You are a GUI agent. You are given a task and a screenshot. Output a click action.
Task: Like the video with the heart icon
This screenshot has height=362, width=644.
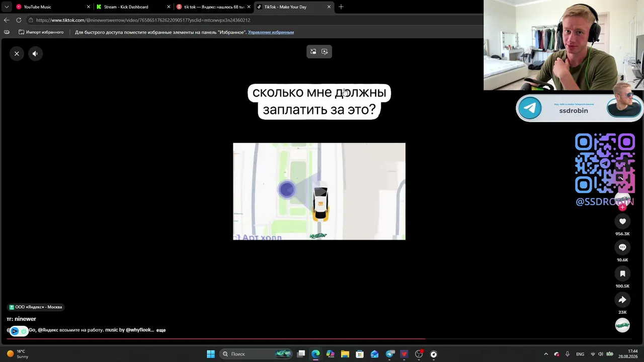pyautogui.click(x=622, y=221)
